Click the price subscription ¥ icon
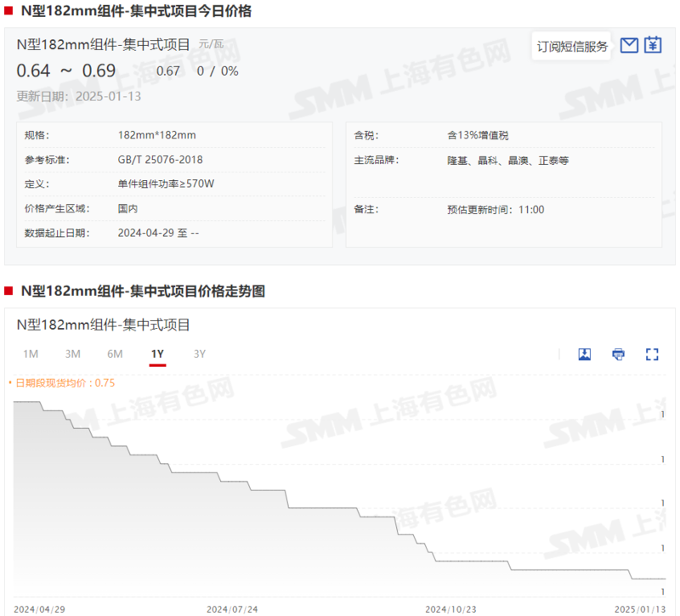 [x=653, y=45]
